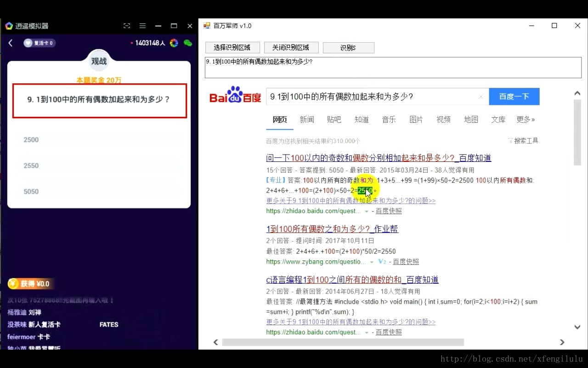Click the vertical scrollbar down arrow
Image resolution: width=588 pixels, height=368 pixels.
[577, 327]
